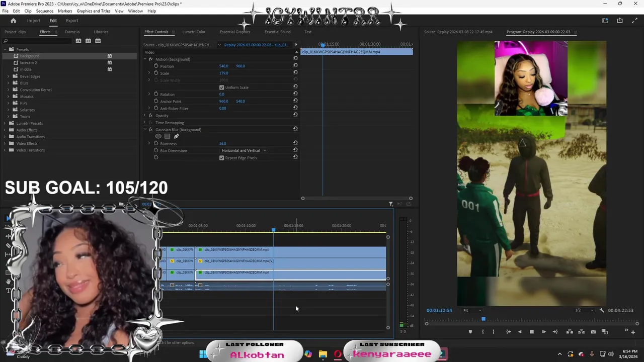The width and height of the screenshot is (644, 362).
Task: Toggle animation stopwatch for Rotation
Action: tap(156, 94)
